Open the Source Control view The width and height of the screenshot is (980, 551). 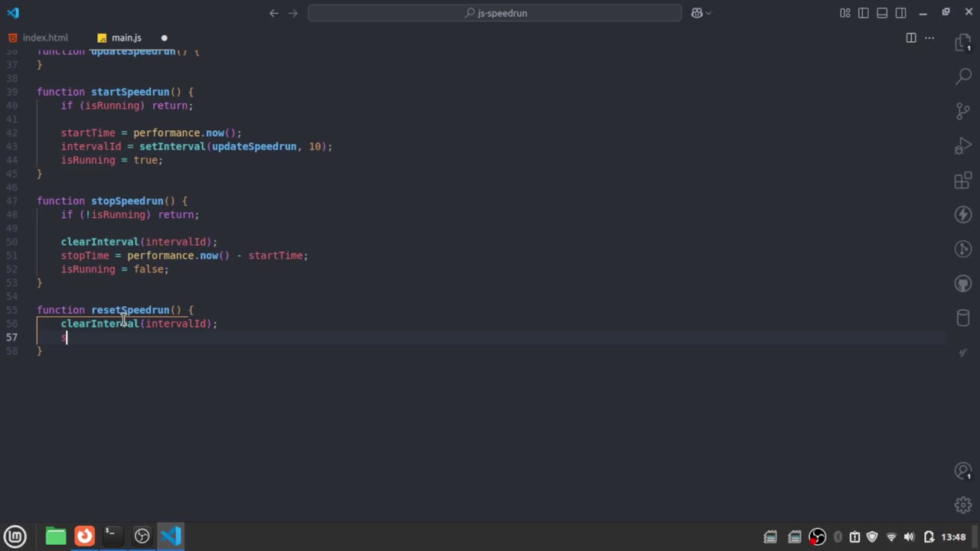coord(963,111)
